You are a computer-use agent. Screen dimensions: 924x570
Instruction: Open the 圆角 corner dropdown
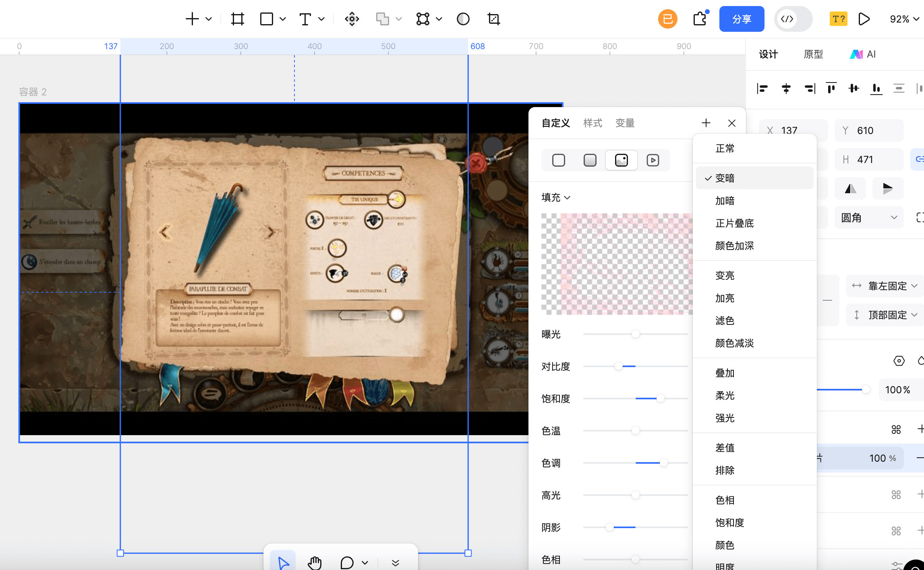[869, 218]
